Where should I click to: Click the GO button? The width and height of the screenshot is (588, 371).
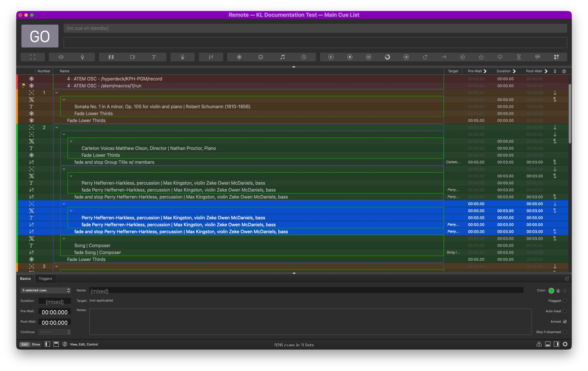click(40, 36)
